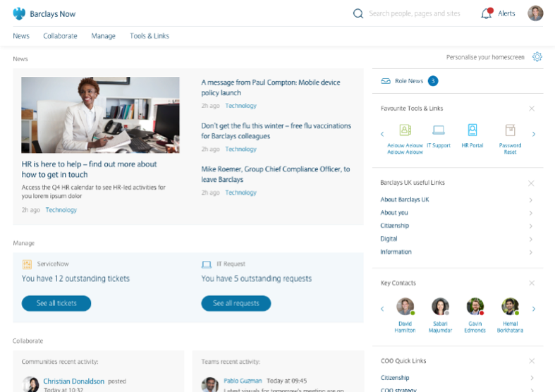This screenshot has height=392, width=555.
Task: Open the Aeiouw contact card tool icon
Action: 405,130
